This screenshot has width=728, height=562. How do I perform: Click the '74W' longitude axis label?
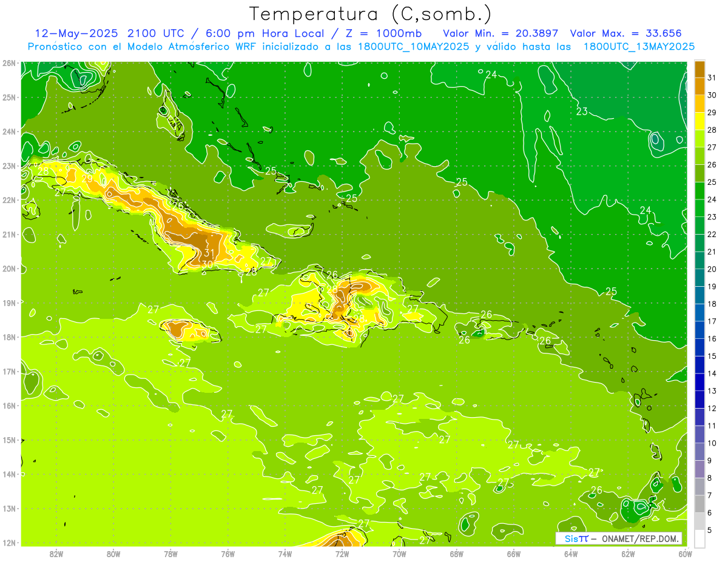tap(285, 554)
